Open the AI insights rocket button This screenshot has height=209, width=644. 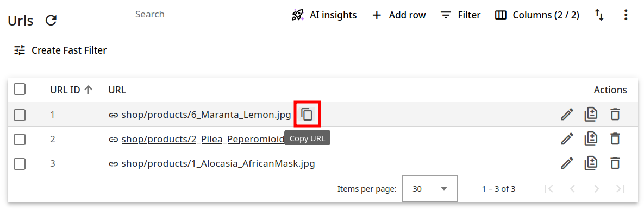coord(324,15)
